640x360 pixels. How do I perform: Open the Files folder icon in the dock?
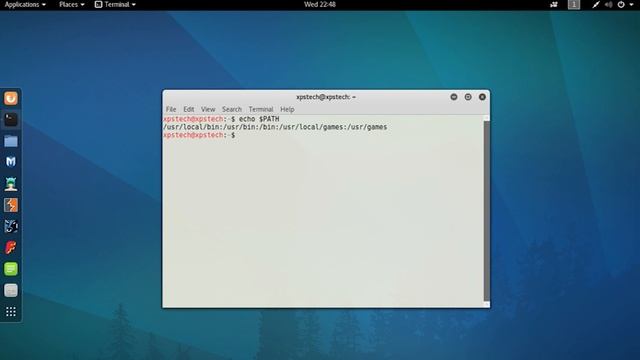pos(11,141)
